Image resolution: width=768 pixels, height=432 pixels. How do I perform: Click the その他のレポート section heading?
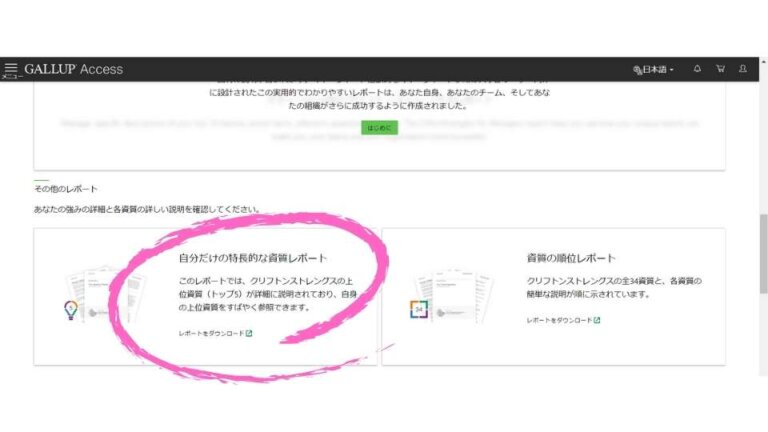pos(65,189)
